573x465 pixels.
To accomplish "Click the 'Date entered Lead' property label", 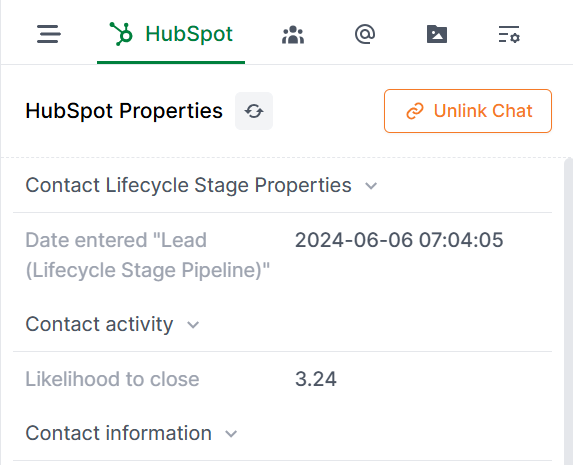I will (x=148, y=255).
